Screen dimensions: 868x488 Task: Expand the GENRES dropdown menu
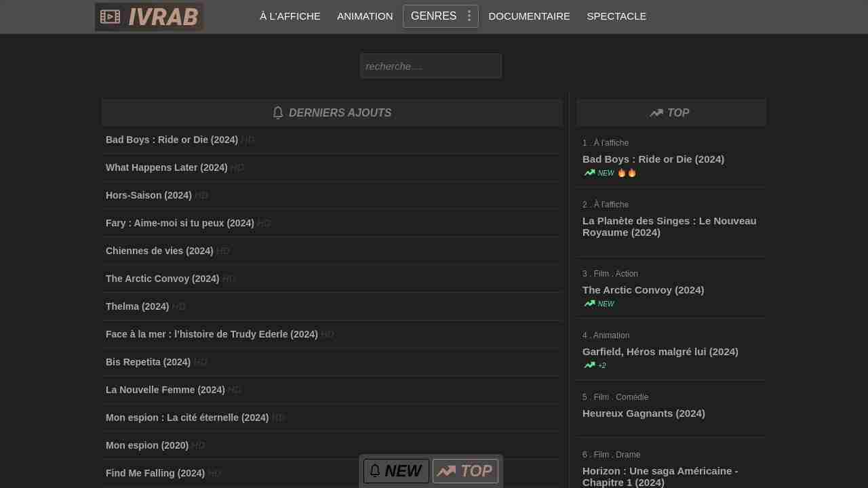[433, 16]
